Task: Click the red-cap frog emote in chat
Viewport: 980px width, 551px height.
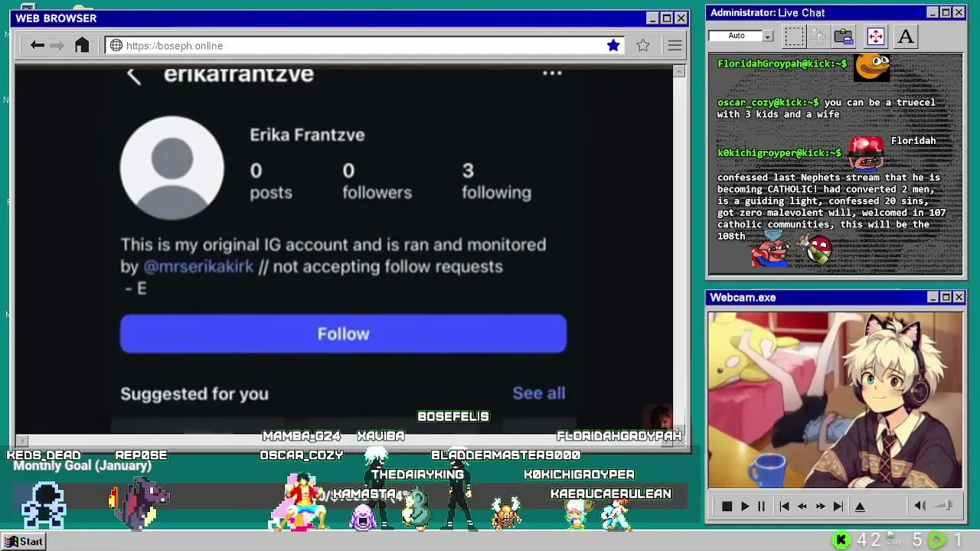Action: [x=867, y=152]
